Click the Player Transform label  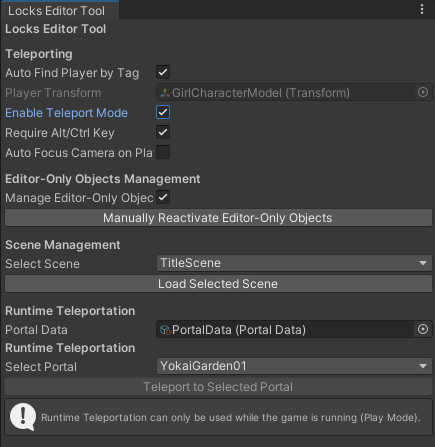point(53,93)
